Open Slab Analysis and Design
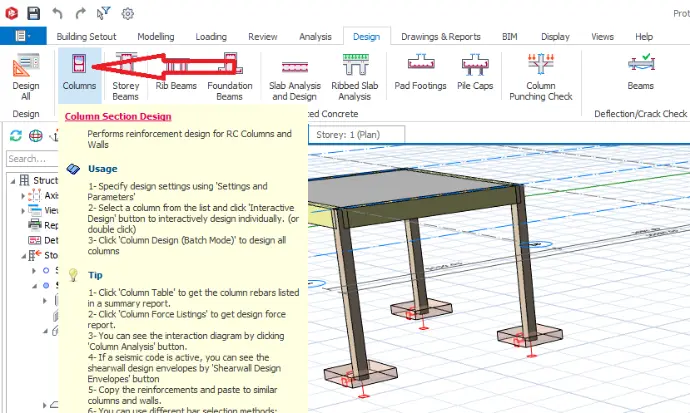 point(295,77)
